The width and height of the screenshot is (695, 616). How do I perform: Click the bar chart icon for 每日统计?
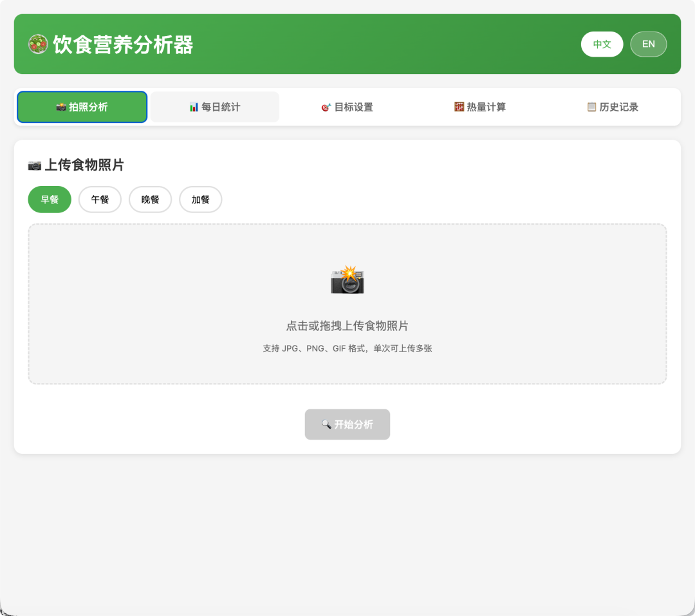coord(194,107)
